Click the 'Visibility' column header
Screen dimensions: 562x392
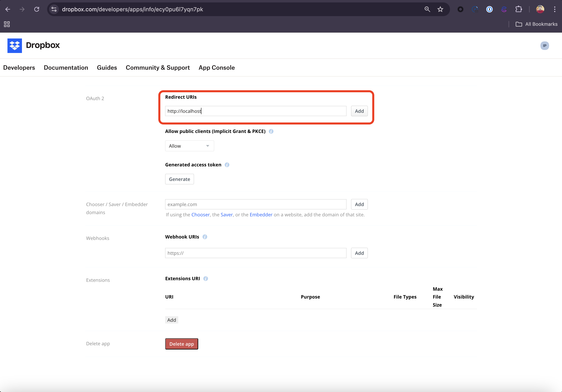(464, 297)
